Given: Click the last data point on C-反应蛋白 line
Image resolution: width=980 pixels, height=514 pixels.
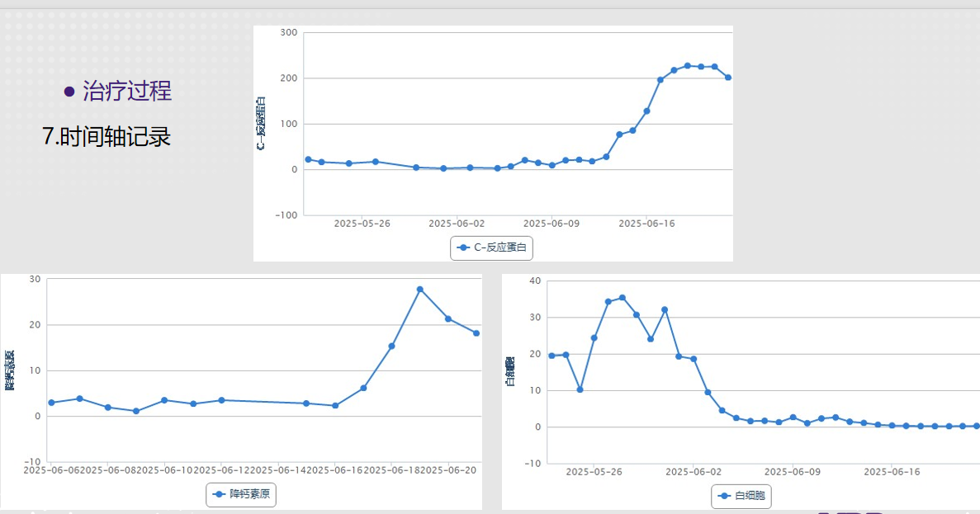Looking at the screenshot, I should pos(728,78).
